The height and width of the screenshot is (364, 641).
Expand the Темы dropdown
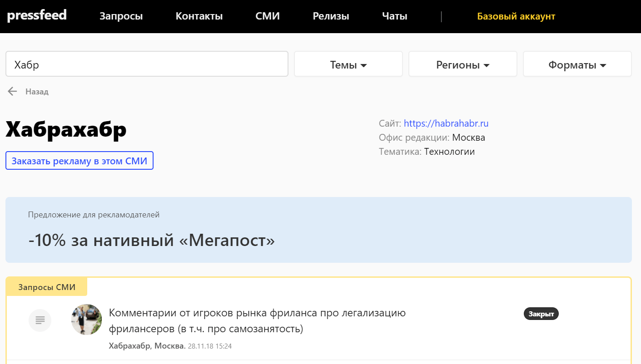[x=348, y=65]
